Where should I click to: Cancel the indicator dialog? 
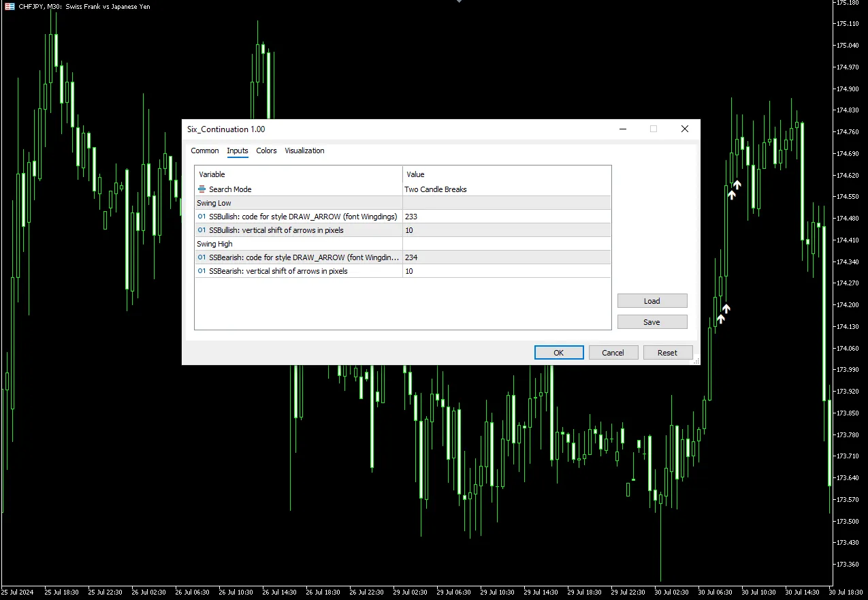click(613, 353)
